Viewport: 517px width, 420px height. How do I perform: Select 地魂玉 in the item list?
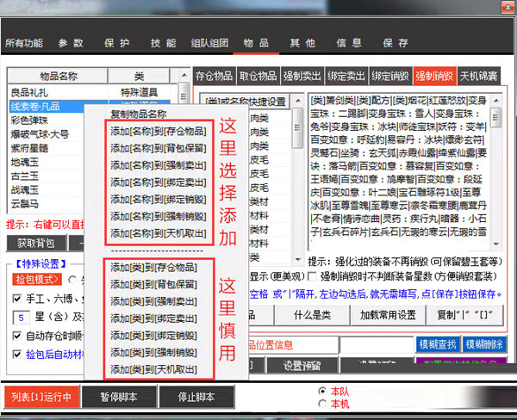25,162
